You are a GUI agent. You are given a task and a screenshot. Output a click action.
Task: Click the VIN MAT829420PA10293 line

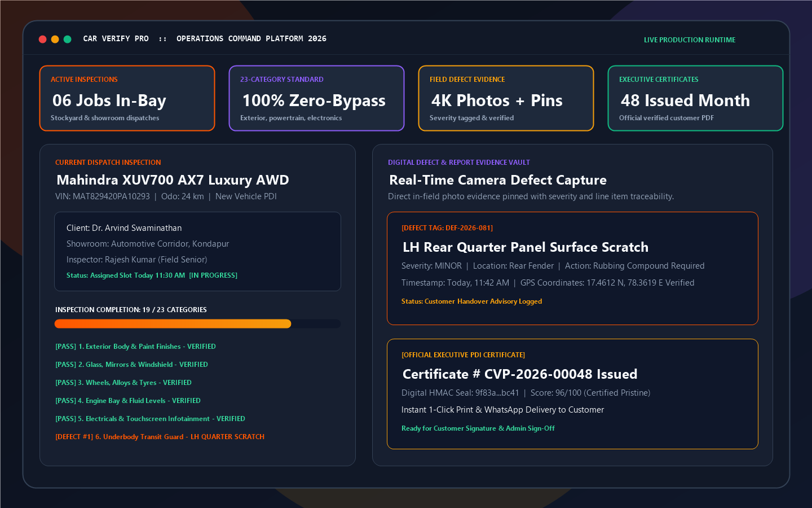click(166, 196)
